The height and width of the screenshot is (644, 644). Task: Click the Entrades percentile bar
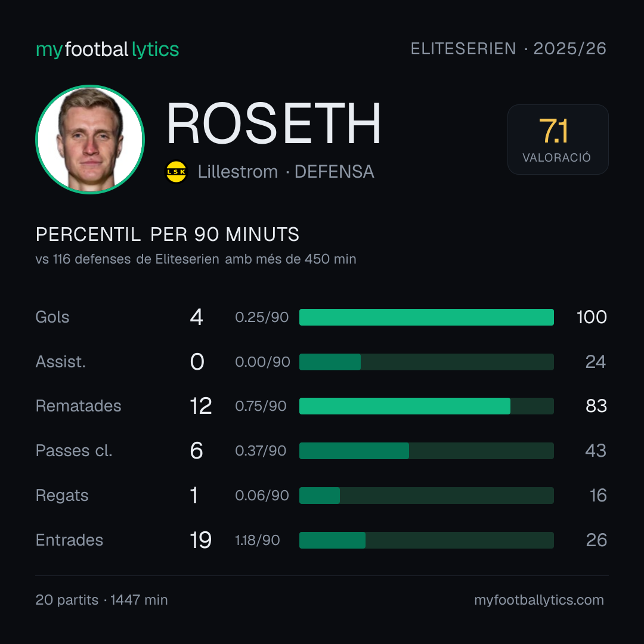coord(426,540)
